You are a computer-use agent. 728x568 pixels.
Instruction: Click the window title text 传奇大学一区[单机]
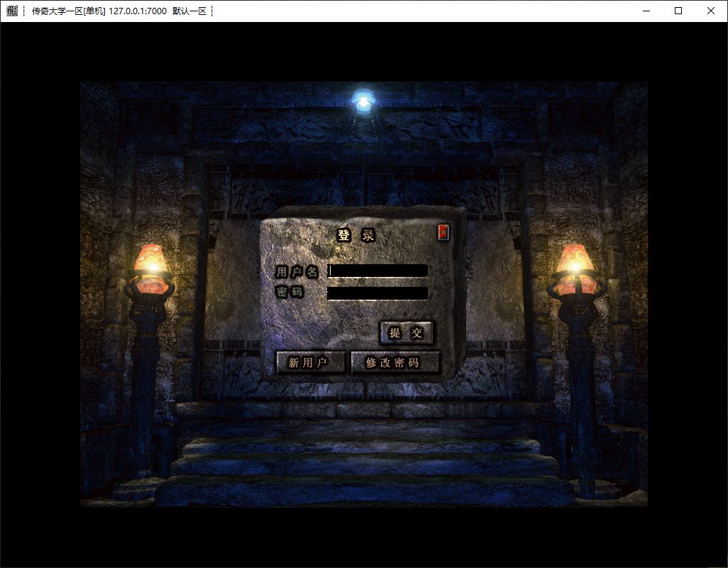pyautogui.click(x=68, y=11)
